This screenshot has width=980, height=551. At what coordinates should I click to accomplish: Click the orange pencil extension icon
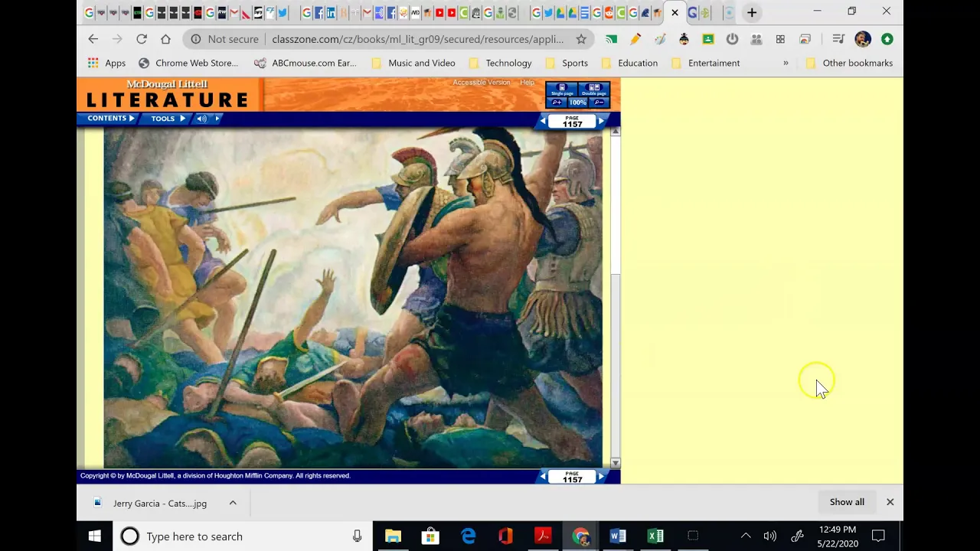(x=635, y=39)
